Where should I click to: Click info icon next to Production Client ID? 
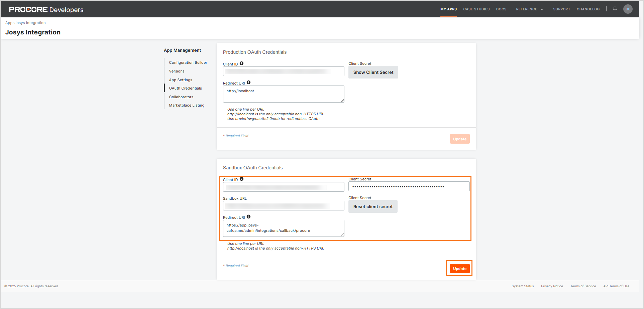[x=241, y=63]
